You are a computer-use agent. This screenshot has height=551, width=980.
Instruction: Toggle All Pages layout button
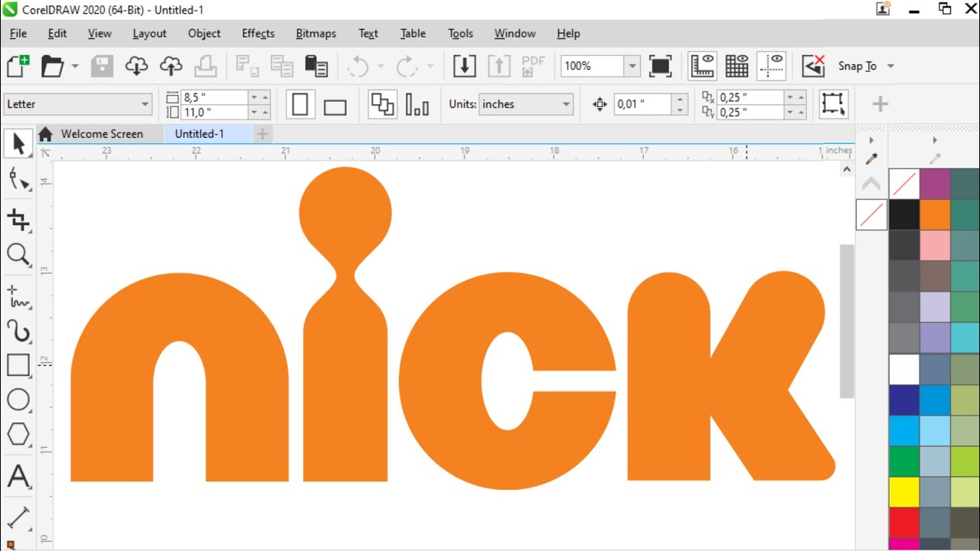coord(382,104)
